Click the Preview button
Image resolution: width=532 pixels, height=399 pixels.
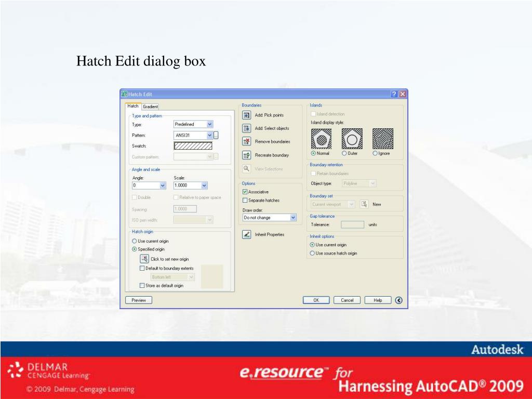coord(139,300)
